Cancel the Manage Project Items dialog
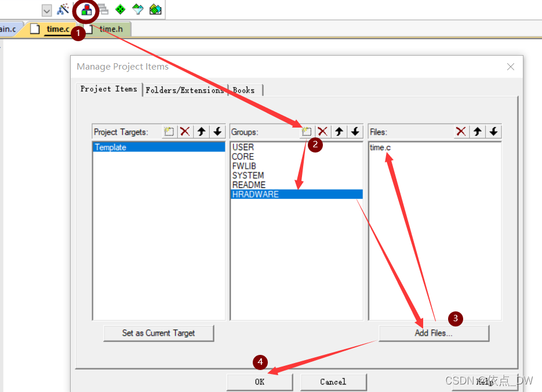Viewport: 542px width, 392px height. point(333,382)
